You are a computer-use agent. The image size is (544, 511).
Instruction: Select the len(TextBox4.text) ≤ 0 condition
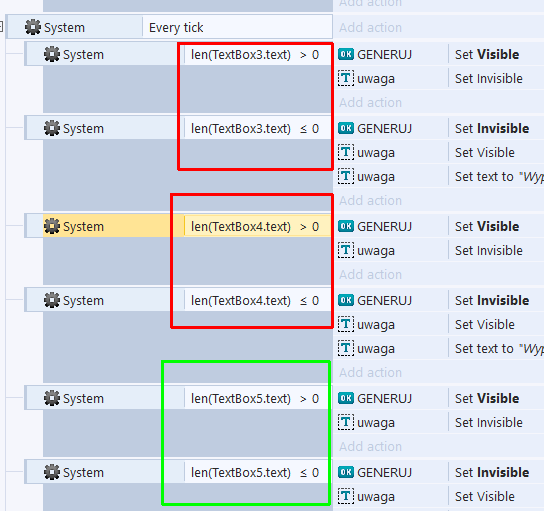(257, 300)
